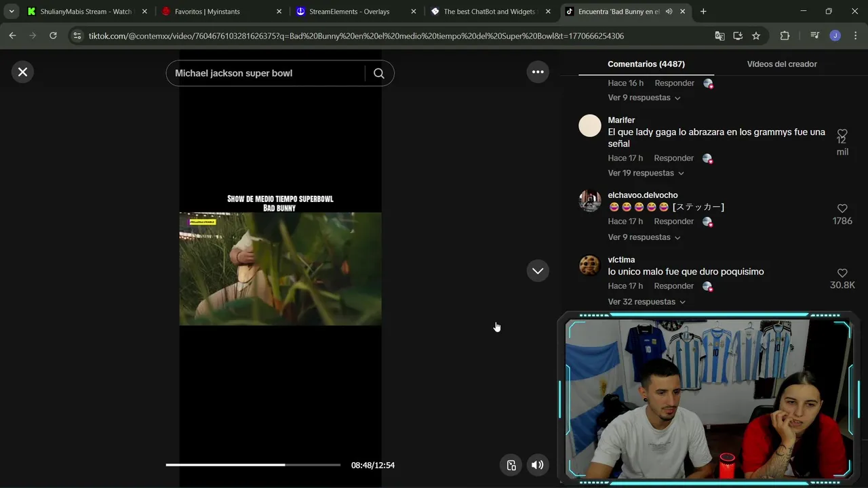
Task: Reply to víctima's comment
Action: click(x=674, y=286)
